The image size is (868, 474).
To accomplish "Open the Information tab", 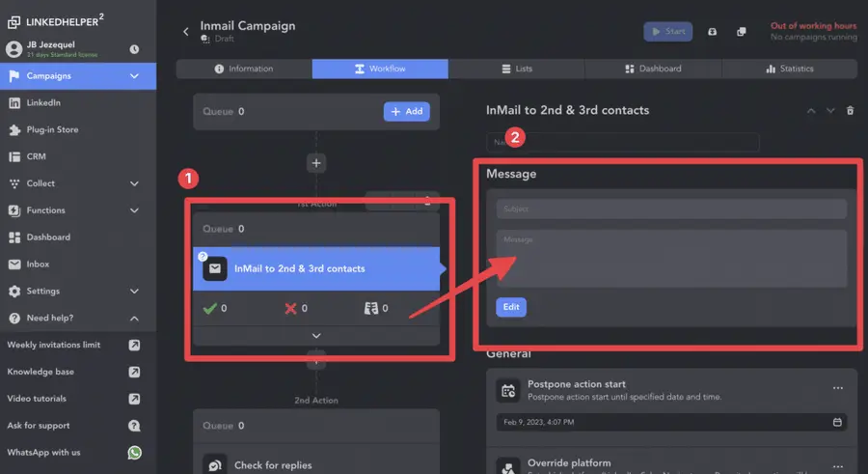I will pyautogui.click(x=244, y=69).
